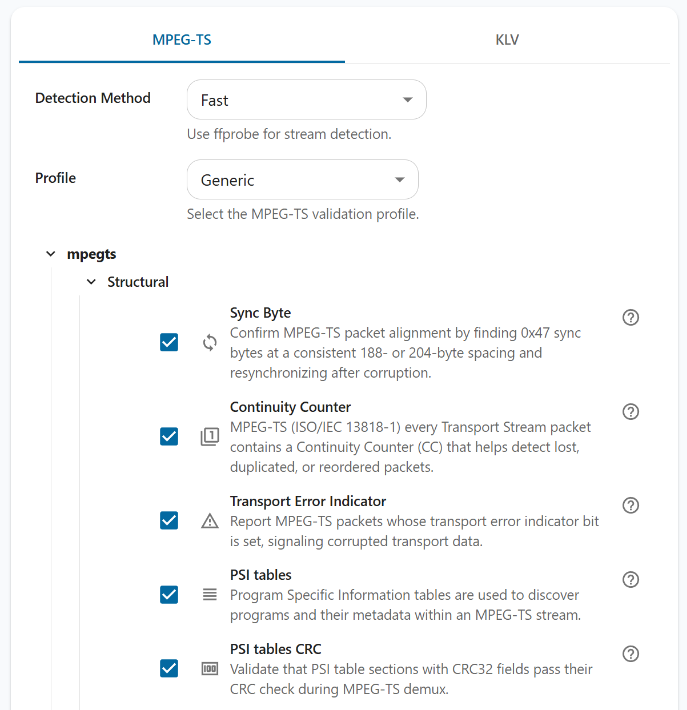This screenshot has height=710, width=687.
Task: Click the warning triangle icon
Action: [209, 521]
